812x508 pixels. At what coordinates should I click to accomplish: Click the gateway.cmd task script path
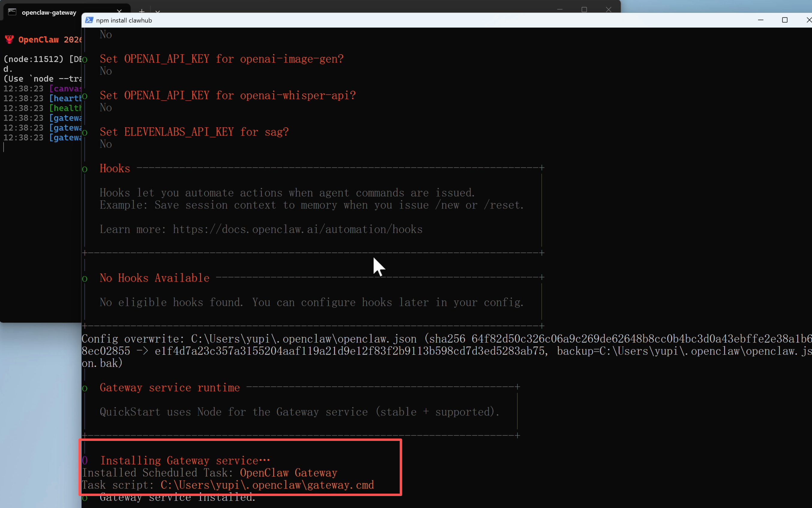coord(267,485)
